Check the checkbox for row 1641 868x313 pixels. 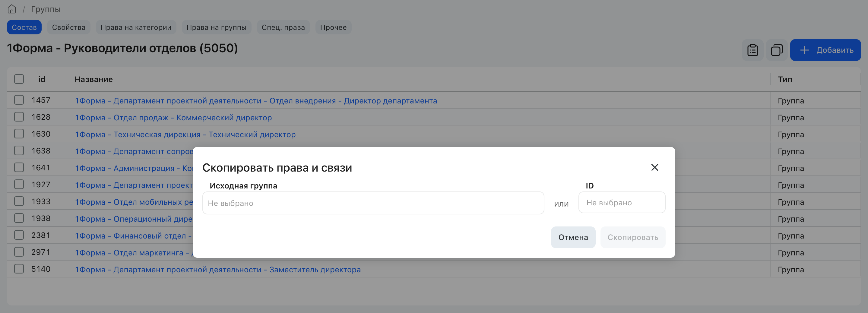[x=19, y=167]
